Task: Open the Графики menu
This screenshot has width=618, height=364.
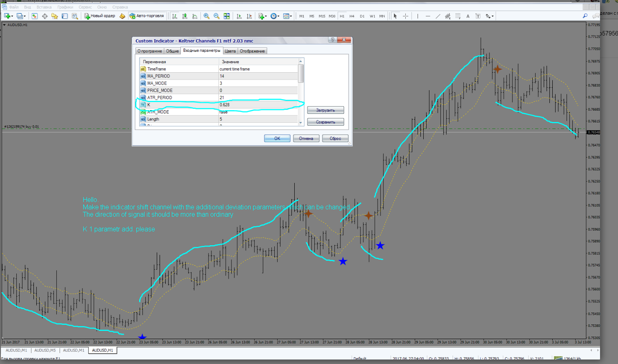Action: pos(65,7)
